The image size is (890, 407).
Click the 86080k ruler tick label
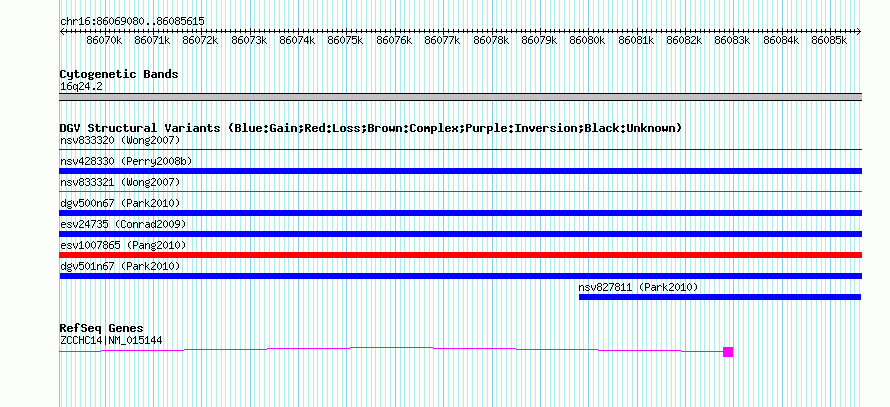tap(588, 41)
